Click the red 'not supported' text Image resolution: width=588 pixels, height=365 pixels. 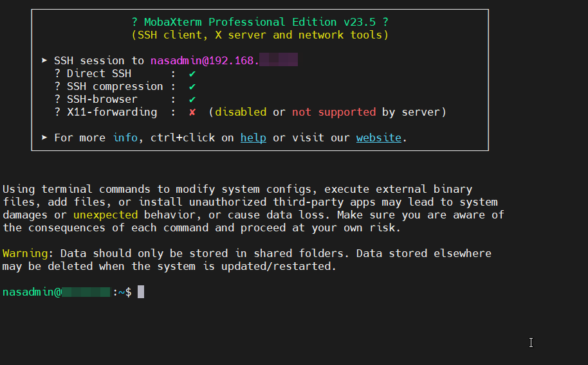click(x=333, y=112)
